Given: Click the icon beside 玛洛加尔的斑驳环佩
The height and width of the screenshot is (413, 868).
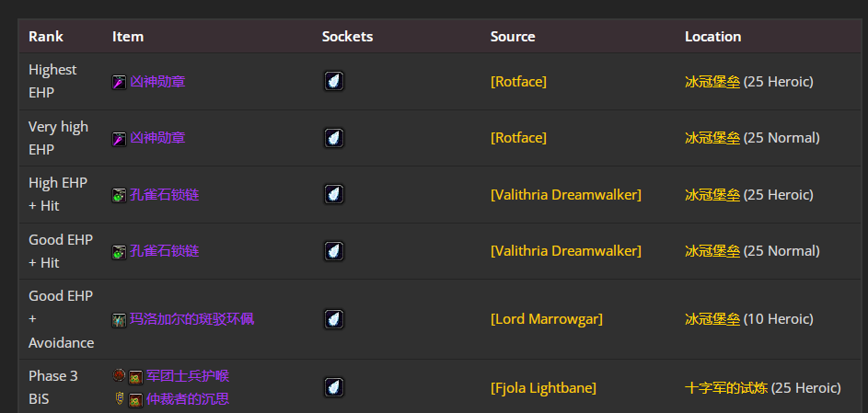Looking at the screenshot, I should (119, 319).
